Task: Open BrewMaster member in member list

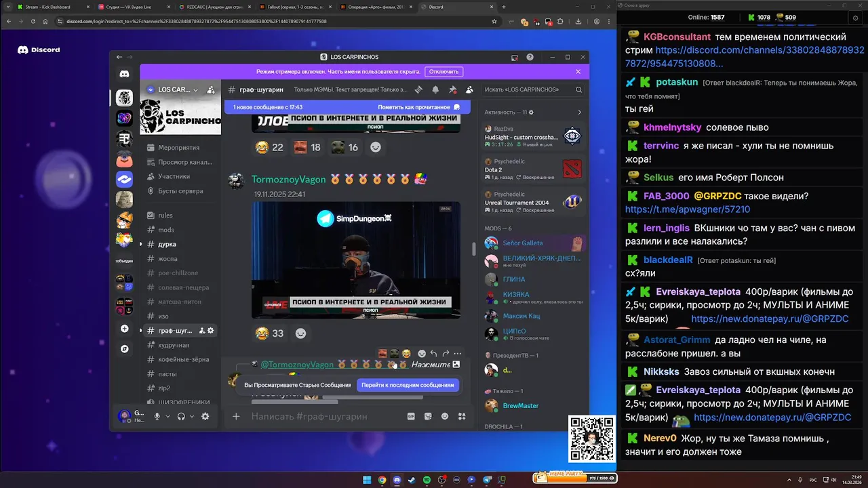Action: (x=521, y=405)
